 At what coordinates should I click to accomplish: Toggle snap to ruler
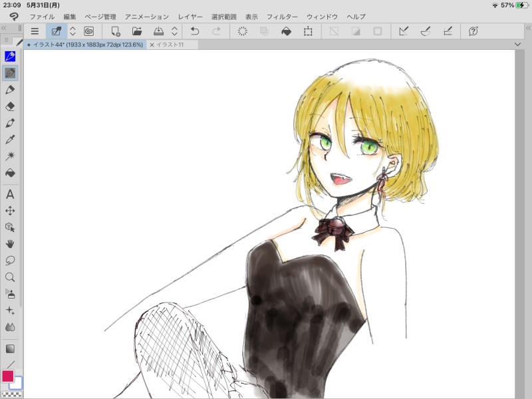pyautogui.click(x=404, y=31)
